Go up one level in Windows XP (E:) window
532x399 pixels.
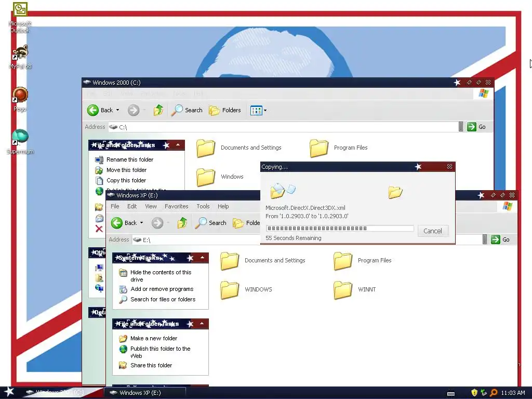pos(182,223)
